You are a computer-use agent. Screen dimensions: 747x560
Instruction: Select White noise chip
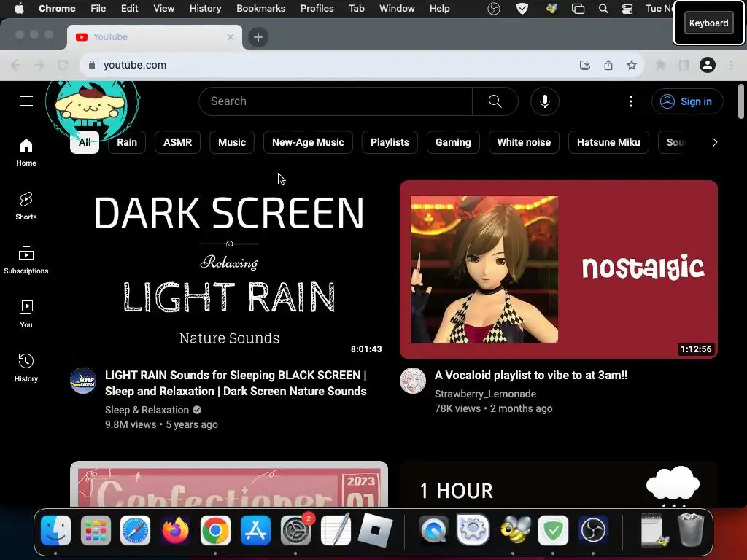(524, 142)
